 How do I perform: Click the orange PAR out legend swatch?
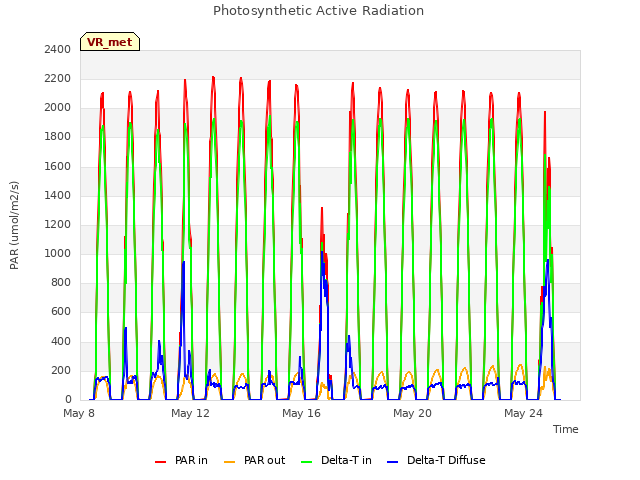(x=230, y=462)
